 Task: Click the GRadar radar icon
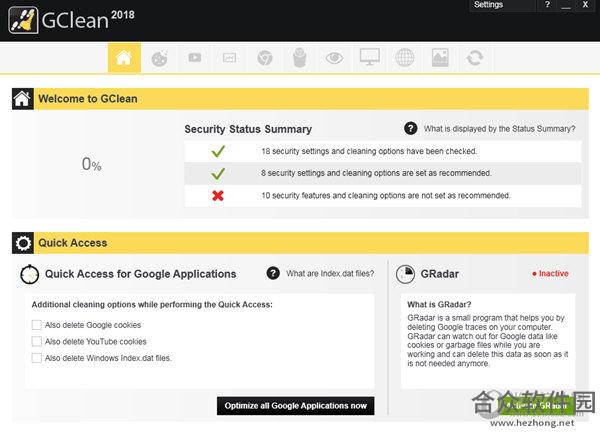click(405, 274)
